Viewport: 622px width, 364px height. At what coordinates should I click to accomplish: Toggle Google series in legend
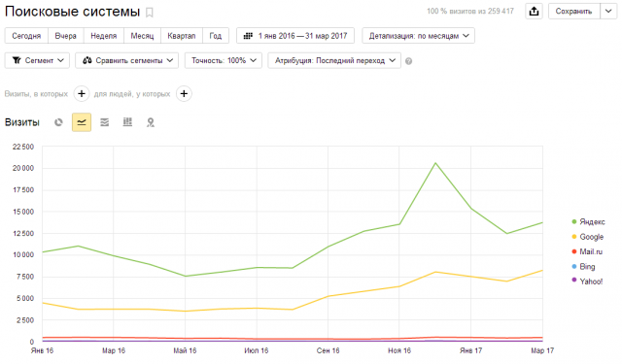click(587, 237)
